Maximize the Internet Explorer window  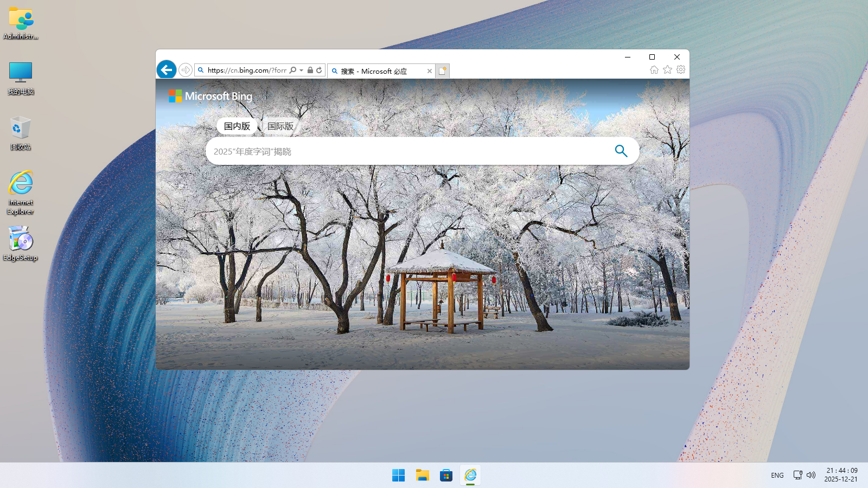pos(652,57)
